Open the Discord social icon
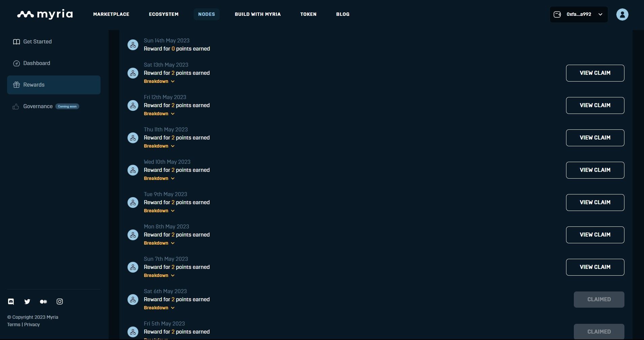 (x=11, y=302)
